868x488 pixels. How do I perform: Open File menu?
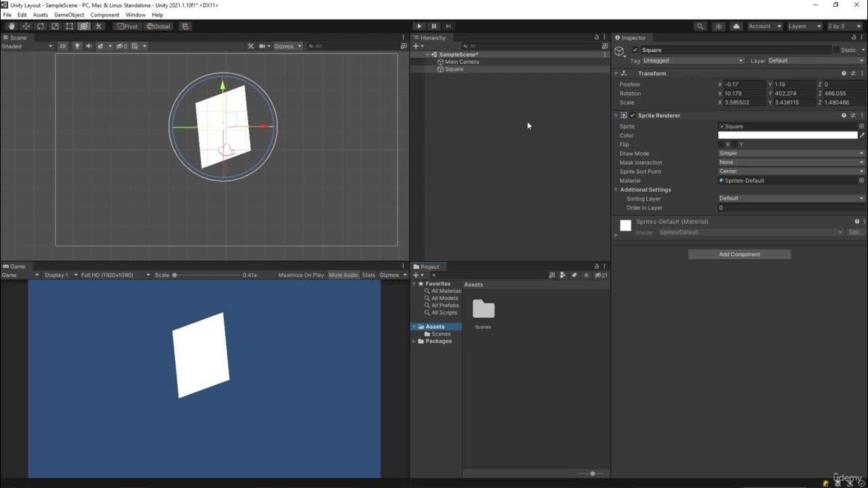(x=7, y=15)
